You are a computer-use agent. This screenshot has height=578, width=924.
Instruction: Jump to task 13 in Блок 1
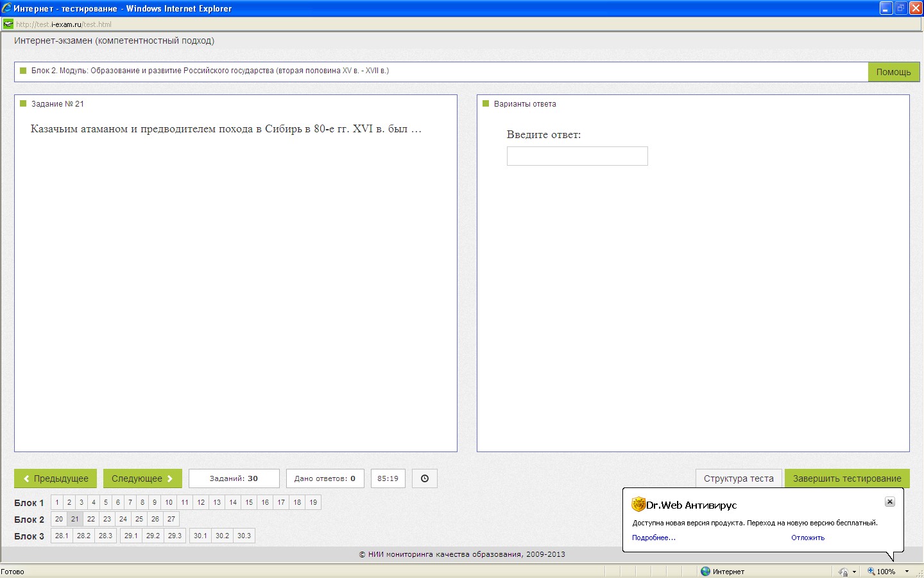pos(217,502)
